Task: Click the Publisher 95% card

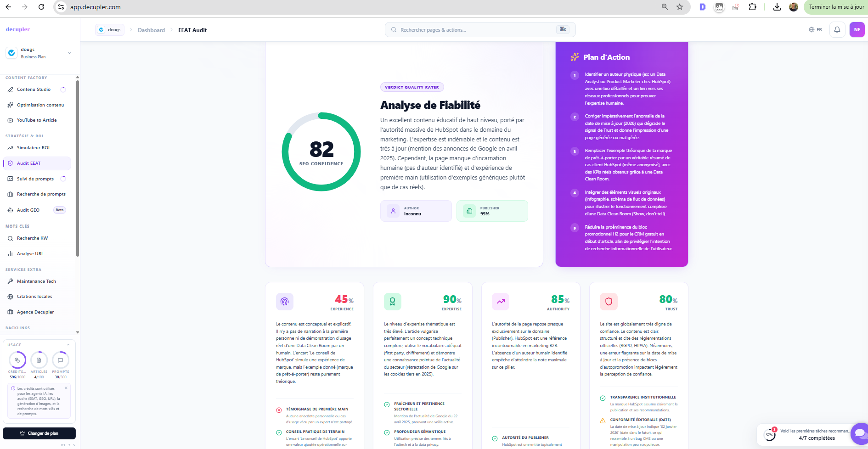Action: click(492, 211)
